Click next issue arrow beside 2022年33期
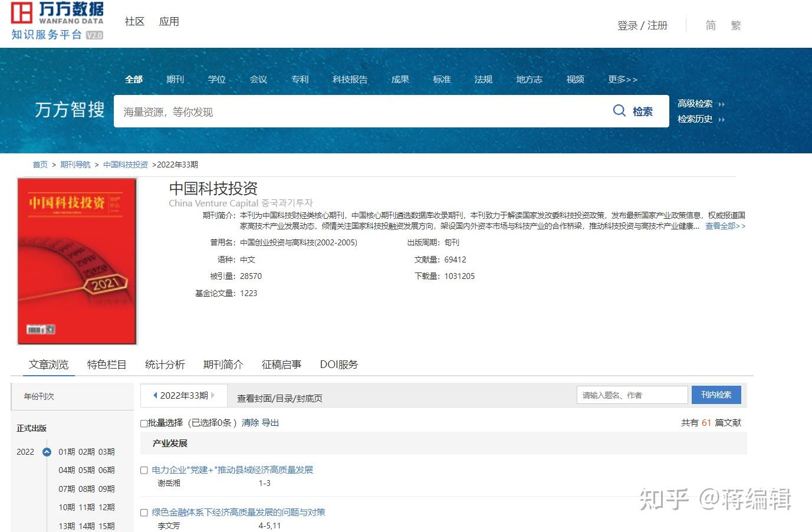Viewport: 812px width, 532px height. click(x=213, y=395)
